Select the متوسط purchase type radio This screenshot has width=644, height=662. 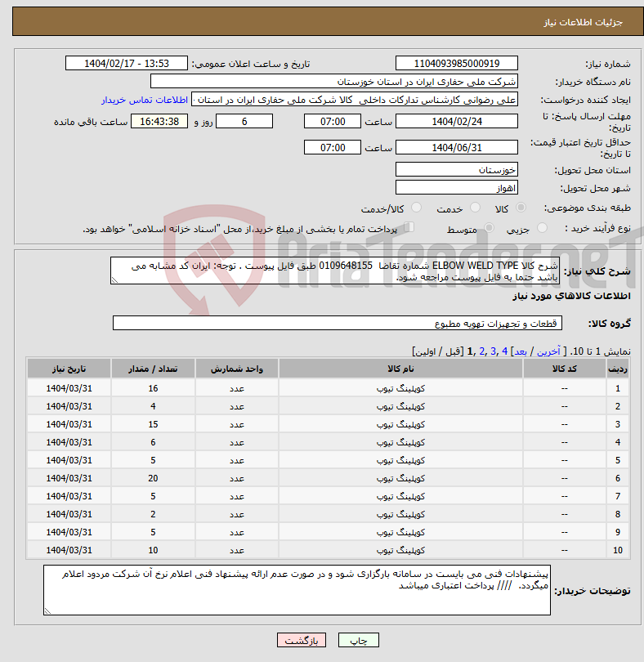pos(489,228)
